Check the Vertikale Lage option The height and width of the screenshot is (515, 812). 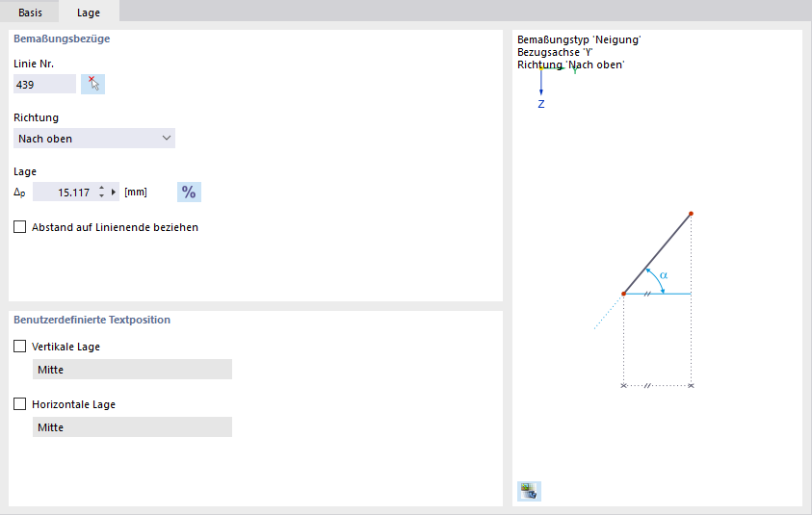(x=19, y=347)
